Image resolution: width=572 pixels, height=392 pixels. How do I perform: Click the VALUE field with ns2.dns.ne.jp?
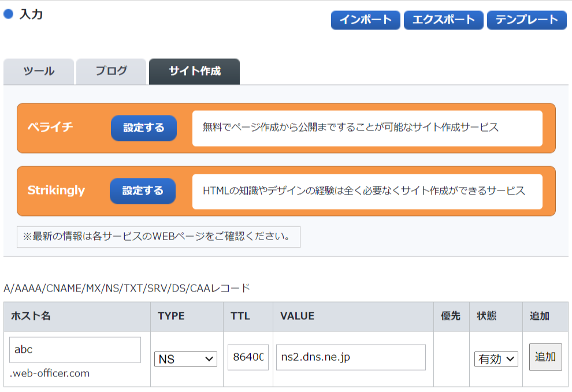tap(351, 357)
